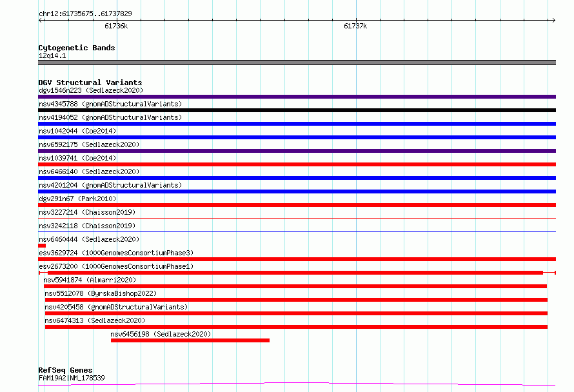Open variant nsv6460444 (Sedlazeck2020) label
The height and width of the screenshot is (392, 574).
pyautogui.click(x=89, y=239)
